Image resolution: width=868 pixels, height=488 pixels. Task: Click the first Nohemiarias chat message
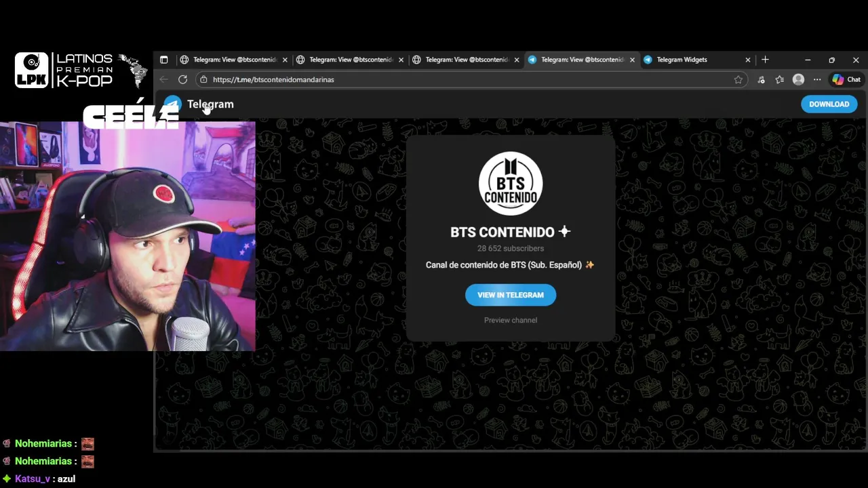[48, 444]
